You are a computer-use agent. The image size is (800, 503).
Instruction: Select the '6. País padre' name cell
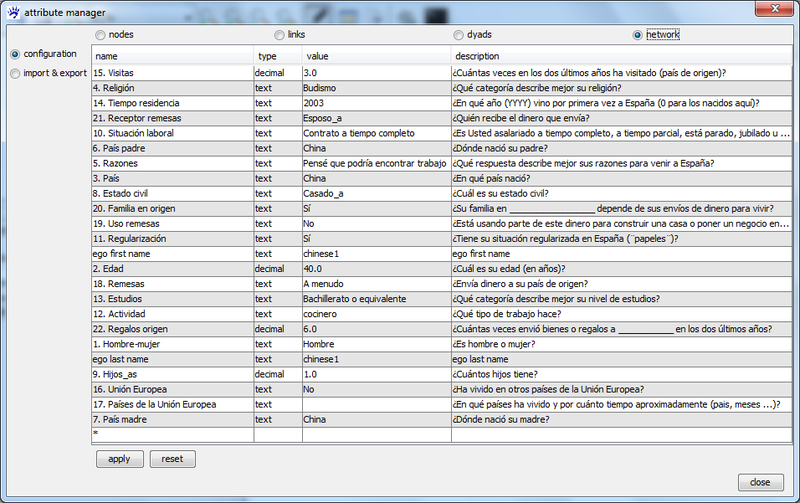(x=172, y=148)
